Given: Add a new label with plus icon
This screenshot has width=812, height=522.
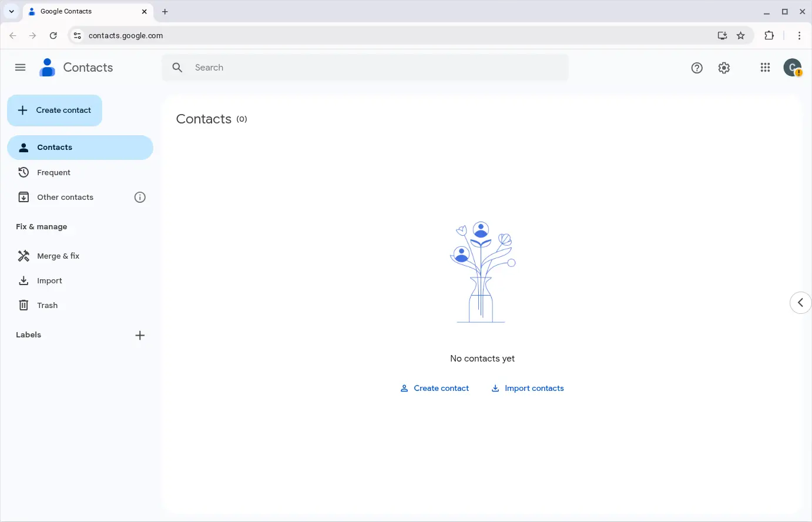Looking at the screenshot, I should (x=140, y=336).
